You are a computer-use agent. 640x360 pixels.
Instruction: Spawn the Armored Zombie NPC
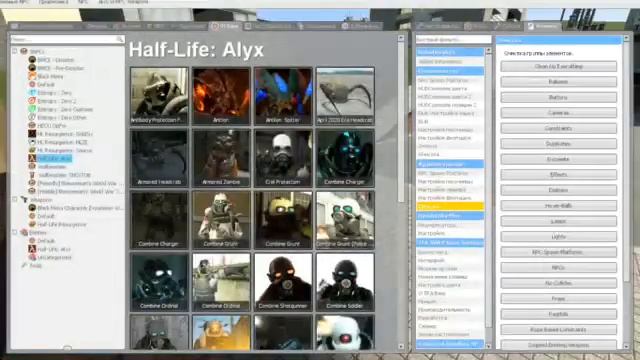pyautogui.click(x=221, y=158)
